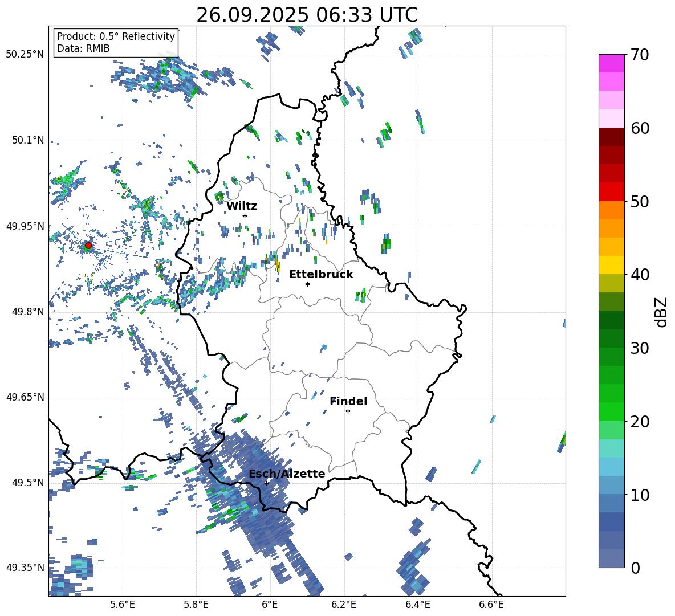Image resolution: width=675 pixels, height=616 pixels.
Task: Click the Findel city label
Action: (x=348, y=401)
